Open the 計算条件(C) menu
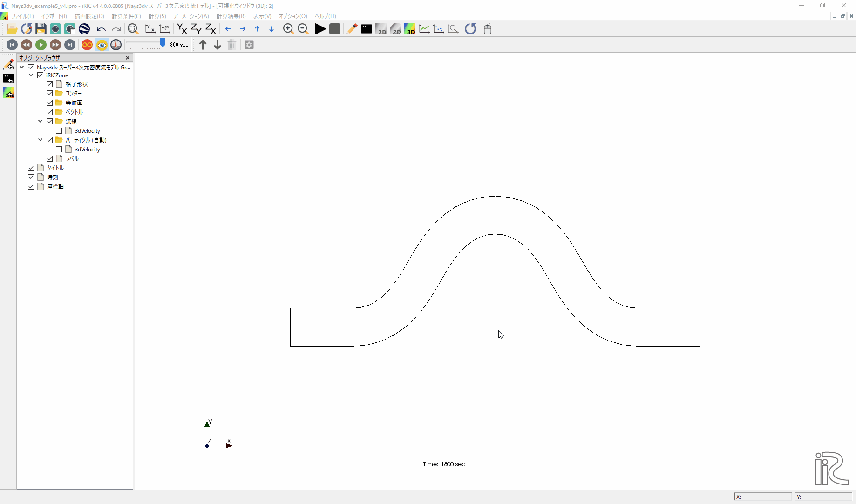Image resolution: width=856 pixels, height=504 pixels. (126, 16)
